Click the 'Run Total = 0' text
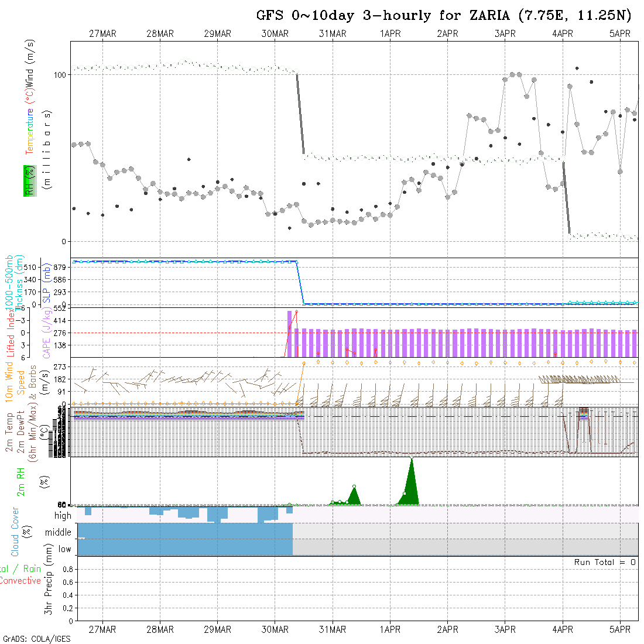The height and width of the screenshot is (644, 644). [605, 562]
